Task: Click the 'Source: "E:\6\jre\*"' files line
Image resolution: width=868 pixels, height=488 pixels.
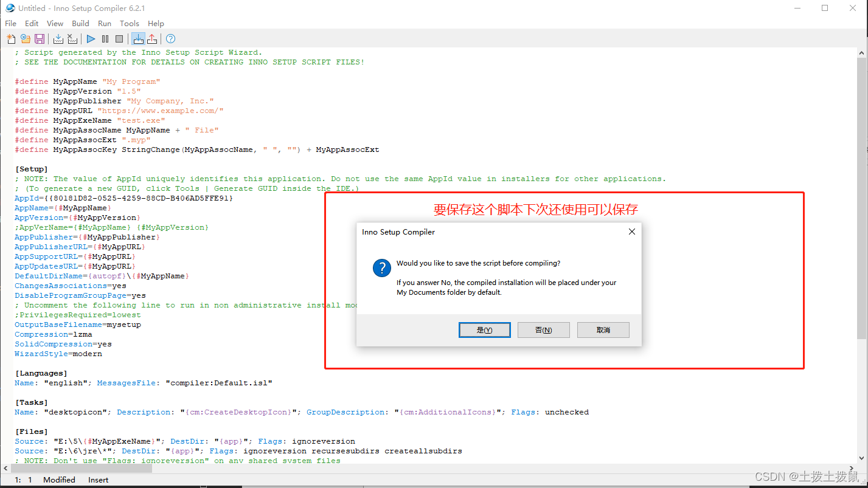Action: pos(238,451)
